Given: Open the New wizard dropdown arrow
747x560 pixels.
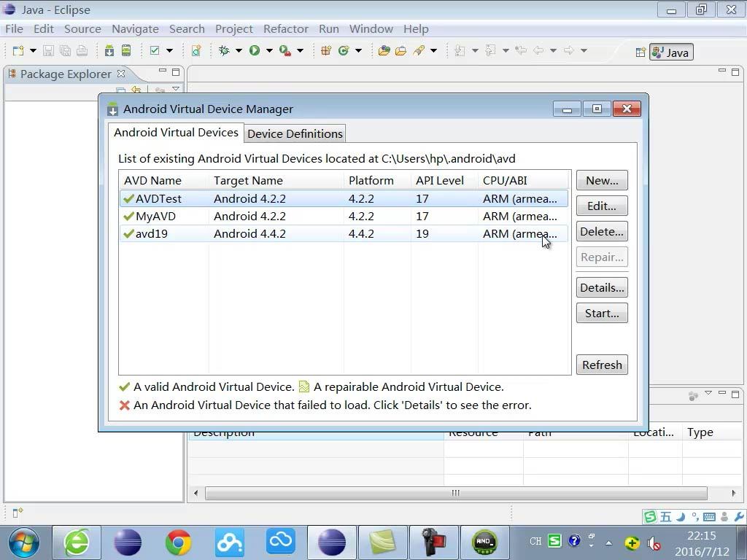Looking at the screenshot, I should [33, 50].
